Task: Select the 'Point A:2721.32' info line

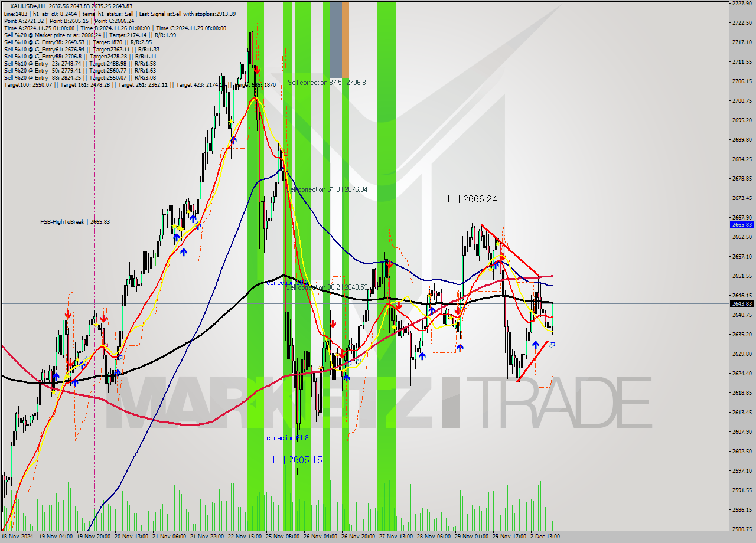Action: click(69, 21)
